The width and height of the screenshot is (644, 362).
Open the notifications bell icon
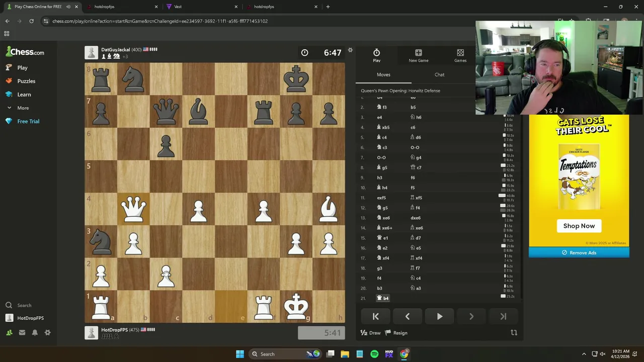(x=35, y=332)
